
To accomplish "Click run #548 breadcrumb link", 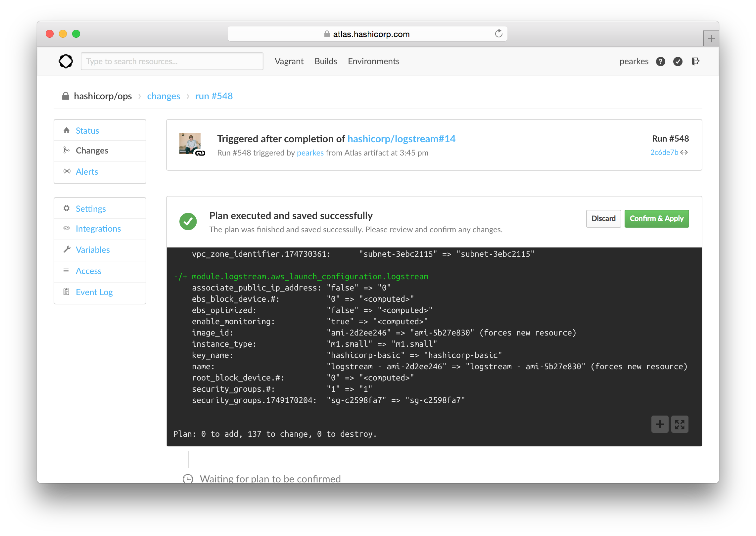I will tap(214, 96).
